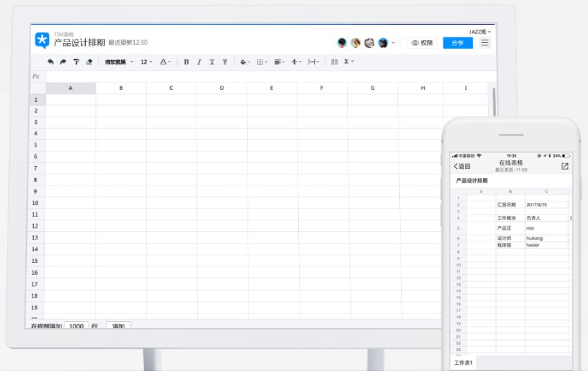The height and width of the screenshot is (371, 588).
Task: Click the merge cells icon
Action: pos(334,62)
